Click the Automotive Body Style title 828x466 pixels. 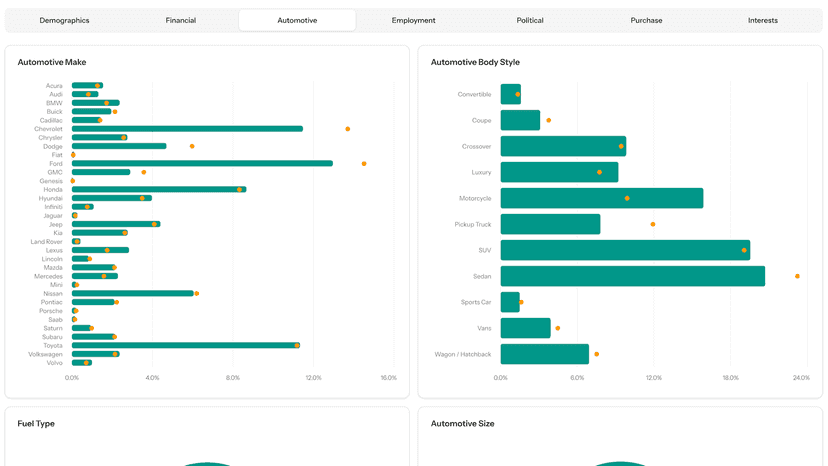(x=475, y=62)
